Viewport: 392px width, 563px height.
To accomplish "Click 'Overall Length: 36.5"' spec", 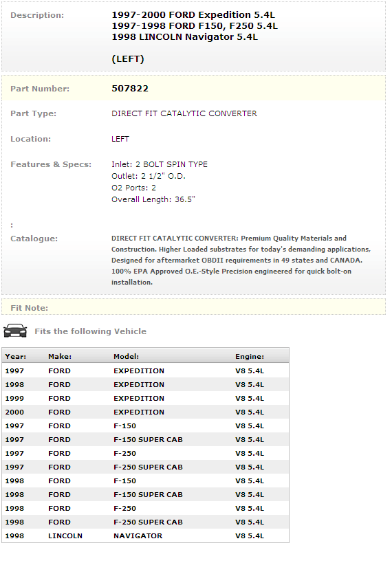I will [153, 199].
